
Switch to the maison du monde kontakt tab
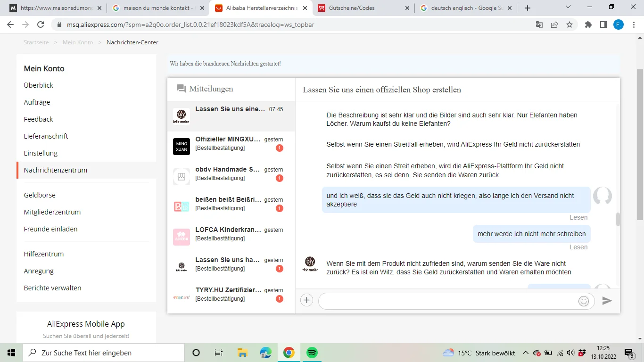pos(157,8)
